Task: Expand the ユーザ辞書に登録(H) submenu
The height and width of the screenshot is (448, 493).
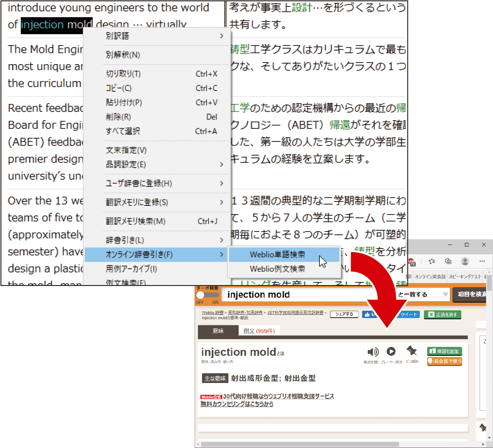Action: coord(157,183)
